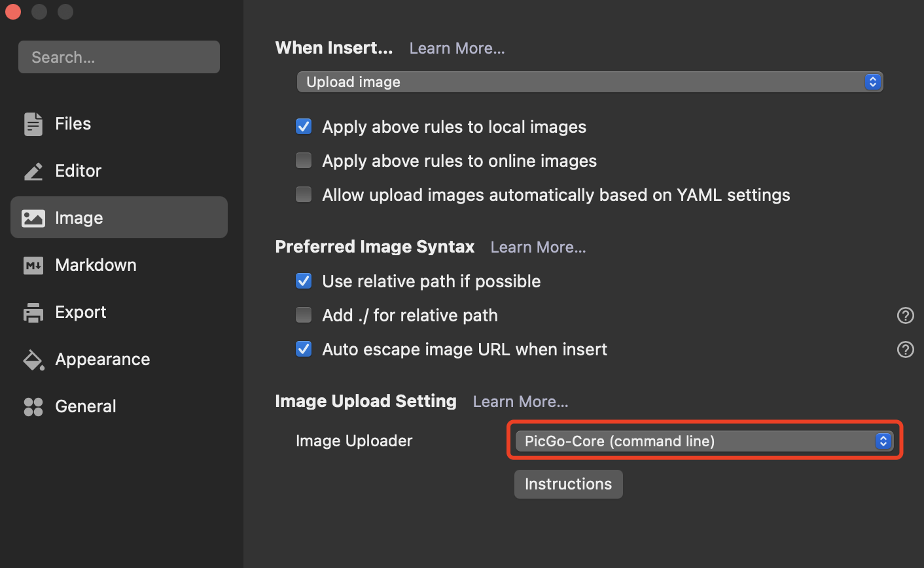Viewport: 924px width, 568px height.
Task: Open Learn More beside Preferred Image Syntax
Action: coord(538,247)
